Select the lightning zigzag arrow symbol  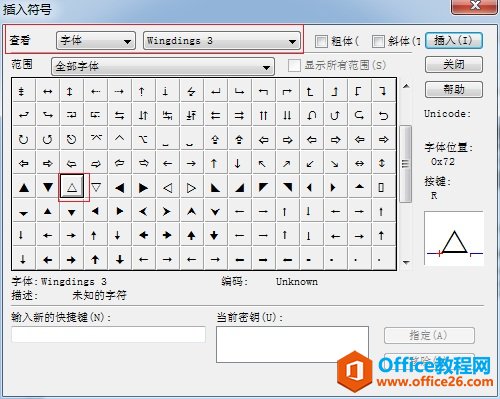(191, 91)
